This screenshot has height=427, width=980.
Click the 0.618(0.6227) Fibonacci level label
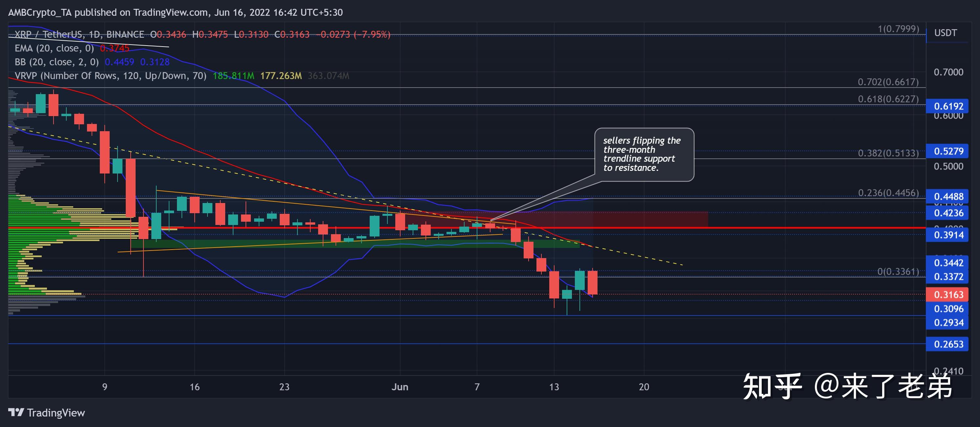click(x=888, y=99)
